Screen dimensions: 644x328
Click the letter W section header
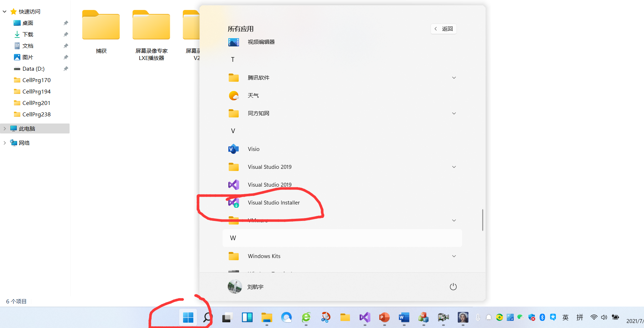342,238
